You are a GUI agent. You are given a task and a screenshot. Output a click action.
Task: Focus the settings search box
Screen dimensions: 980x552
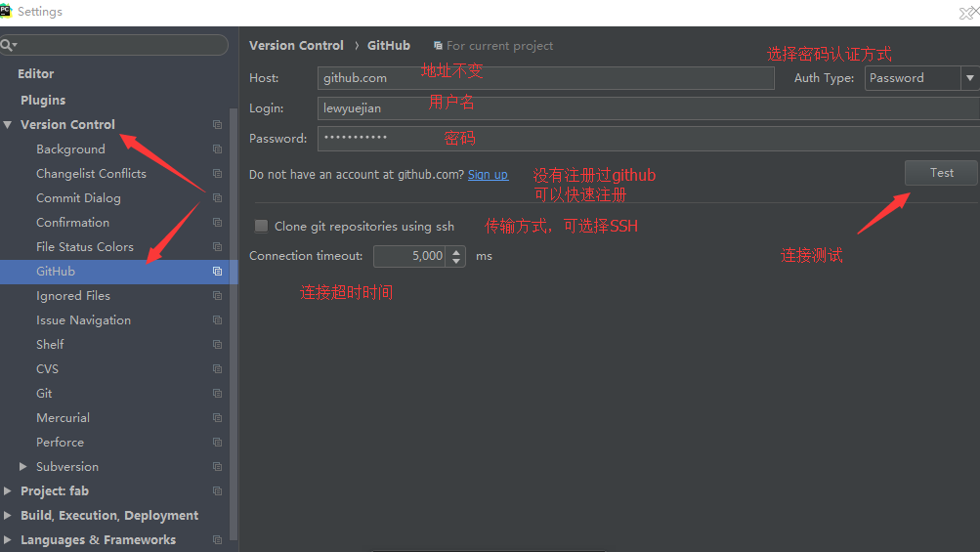tap(113, 45)
